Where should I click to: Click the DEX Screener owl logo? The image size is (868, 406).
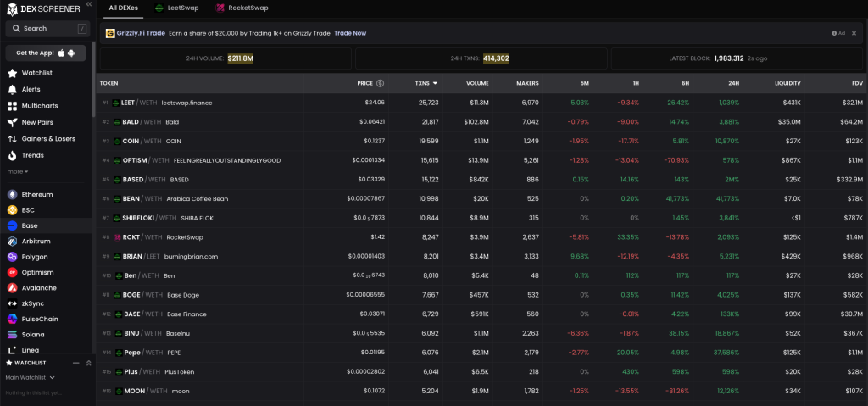tap(12, 8)
